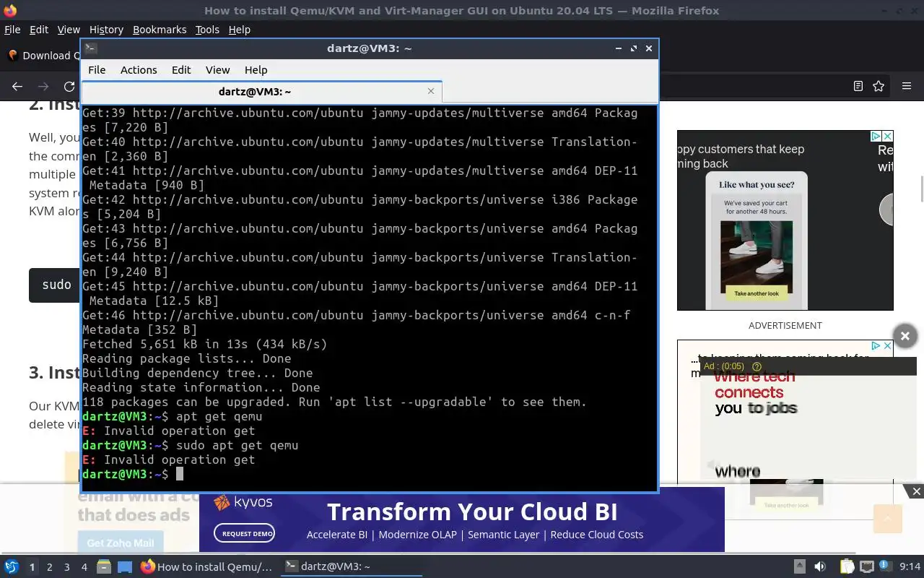Close the shoe cart advertisement
Viewport: 924px width, 578px height.
[888, 136]
